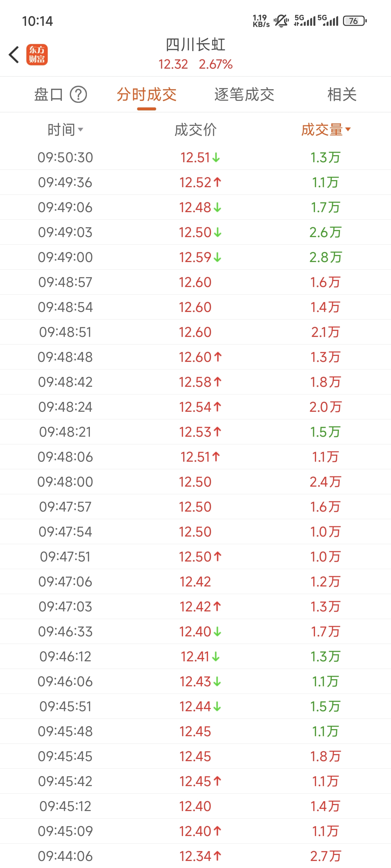Select the 09:44:06 trade row
Viewport: 391px width, 868px height.
(195, 856)
